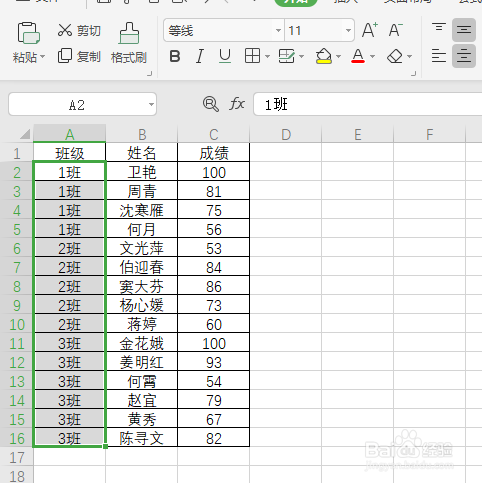The height and width of the screenshot is (483, 482).
Task: Click the zoom magnifier icon by formula bar
Action: (211, 104)
